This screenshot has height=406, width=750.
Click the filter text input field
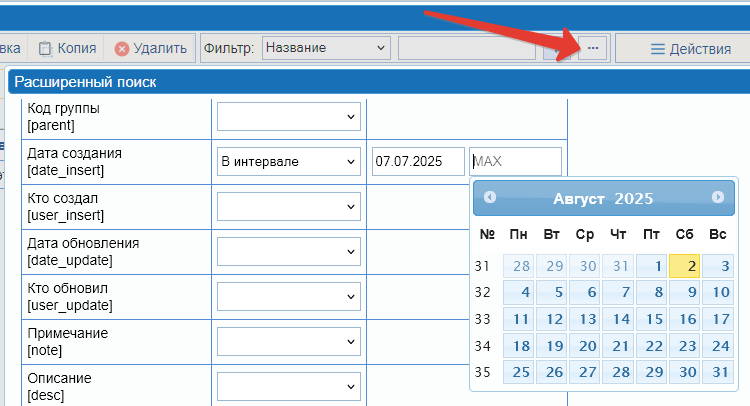coord(467,48)
